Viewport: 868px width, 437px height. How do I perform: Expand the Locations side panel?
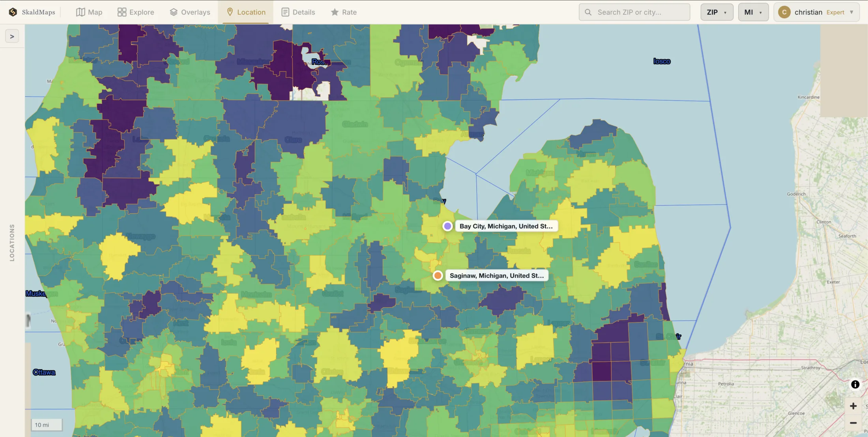pyautogui.click(x=12, y=36)
